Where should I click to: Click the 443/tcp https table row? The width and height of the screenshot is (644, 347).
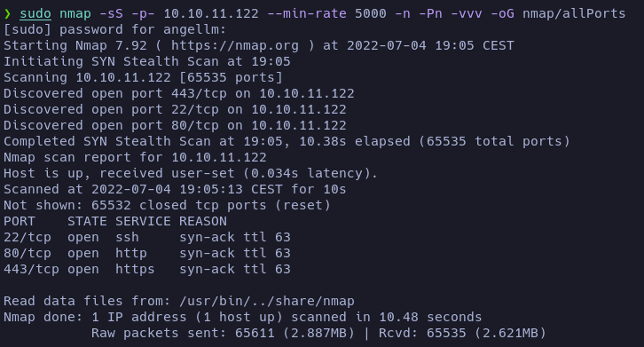(x=147, y=269)
